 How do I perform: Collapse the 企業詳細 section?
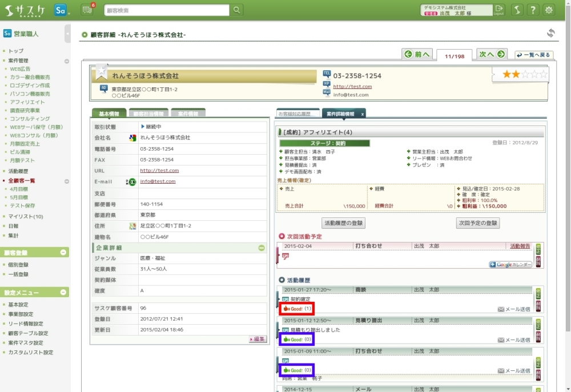262,248
